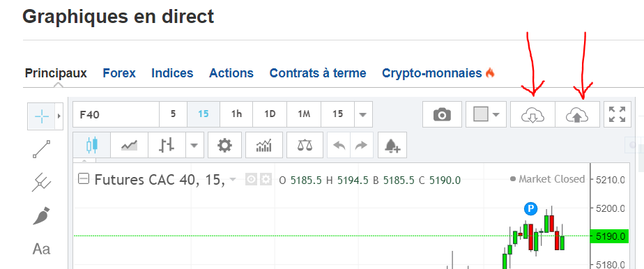Image resolution: width=644 pixels, height=269 pixels.
Task: Collapse the Futures CAC 40 legend
Action: [x=84, y=178]
